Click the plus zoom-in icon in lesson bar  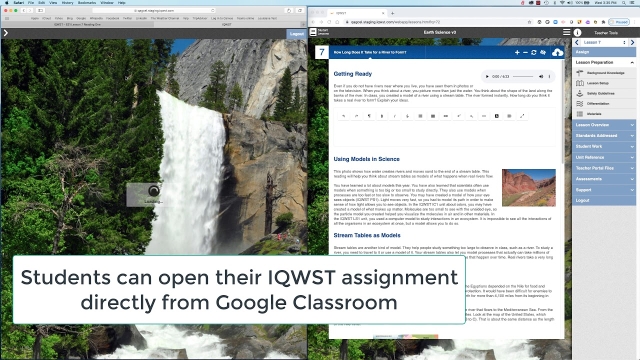[517, 52]
